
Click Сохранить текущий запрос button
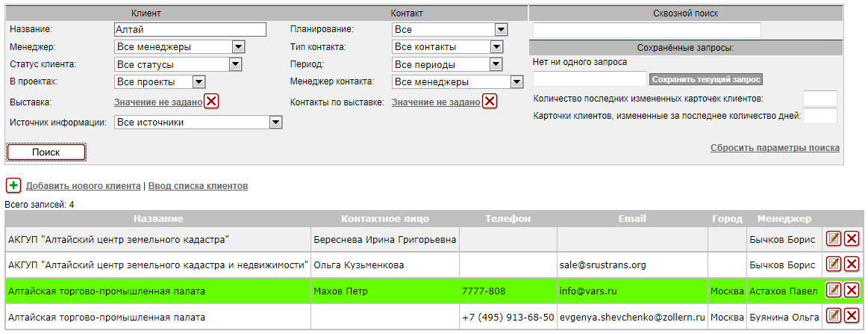tap(706, 79)
